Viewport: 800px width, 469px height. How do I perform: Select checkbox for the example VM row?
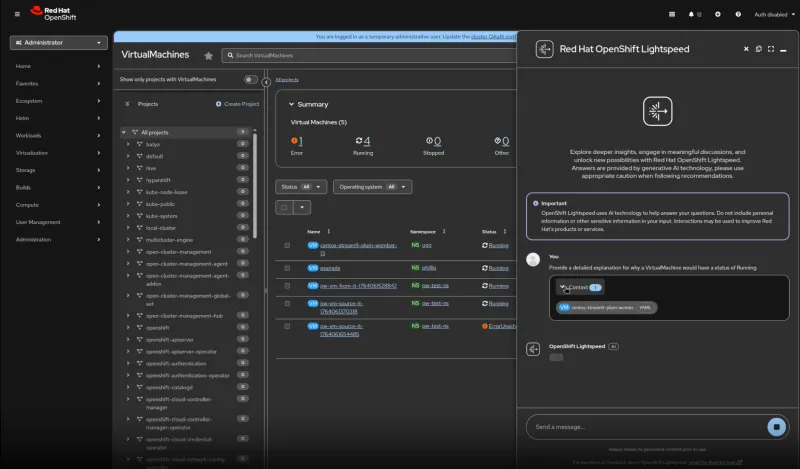pos(287,268)
